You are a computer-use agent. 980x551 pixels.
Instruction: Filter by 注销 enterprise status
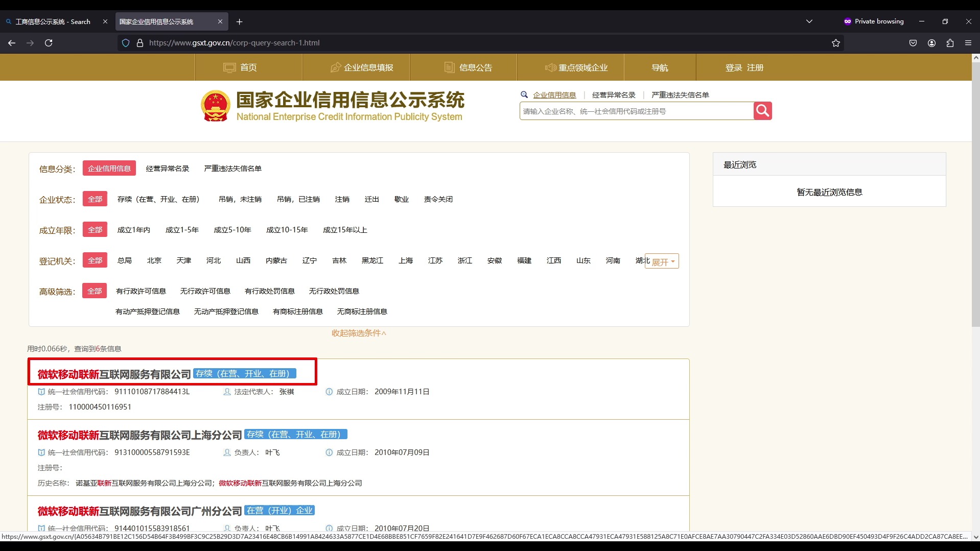tap(342, 199)
